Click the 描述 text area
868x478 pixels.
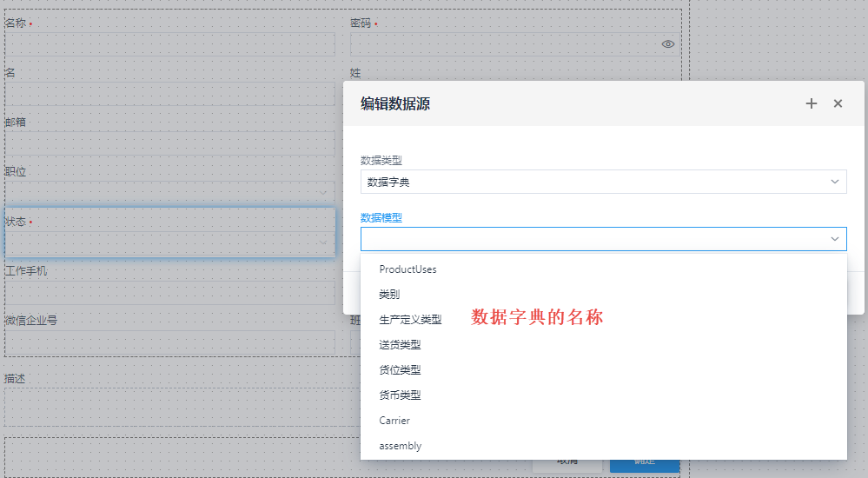182,407
